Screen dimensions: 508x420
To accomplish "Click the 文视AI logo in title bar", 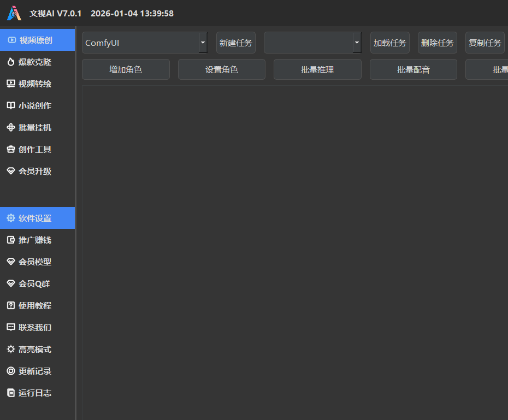I will click(14, 13).
